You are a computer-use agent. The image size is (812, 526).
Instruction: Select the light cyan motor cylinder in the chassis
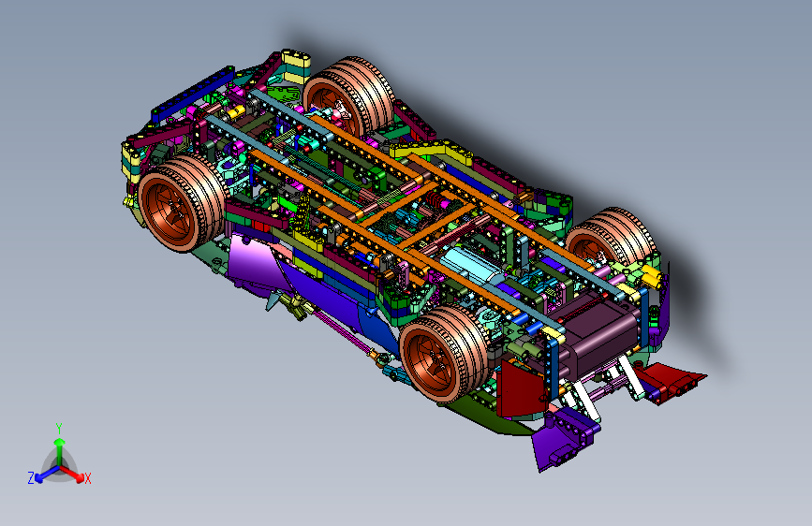click(470, 266)
